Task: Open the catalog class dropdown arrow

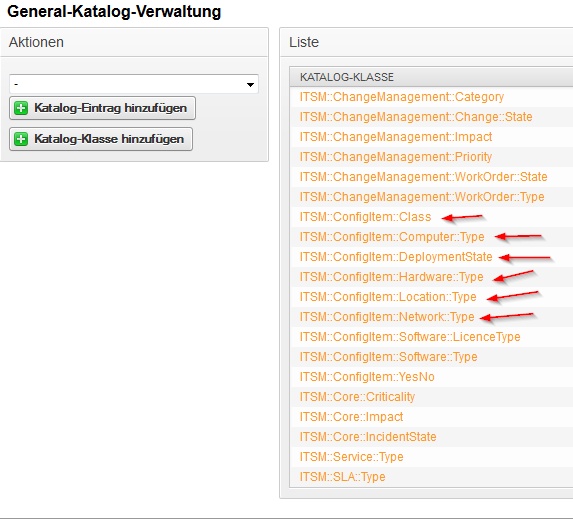Action: pyautogui.click(x=250, y=85)
